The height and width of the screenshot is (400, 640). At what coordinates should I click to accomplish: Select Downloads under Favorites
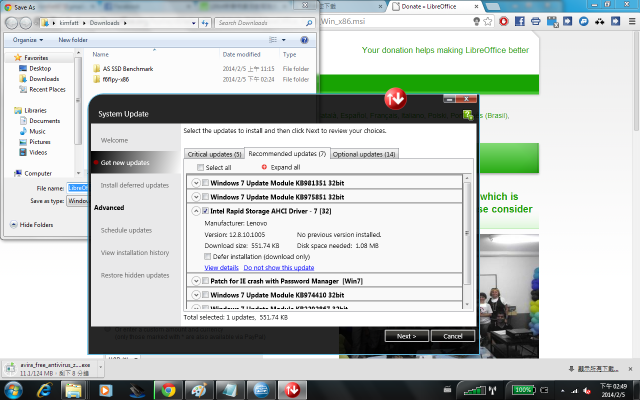39,79
